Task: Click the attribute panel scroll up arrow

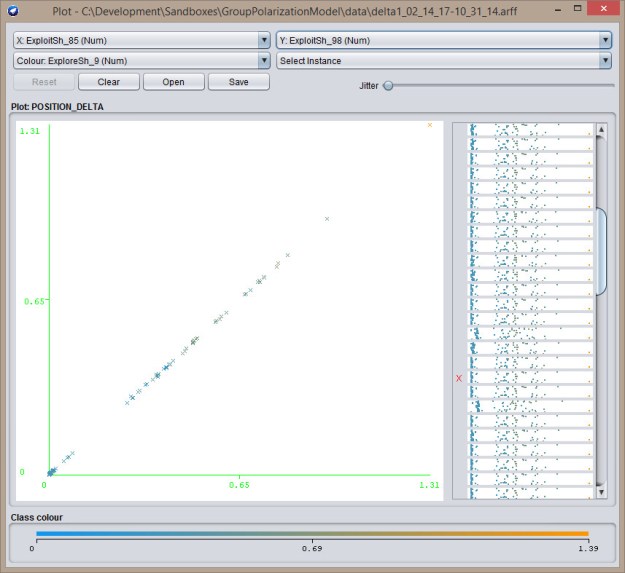Action: pos(601,130)
